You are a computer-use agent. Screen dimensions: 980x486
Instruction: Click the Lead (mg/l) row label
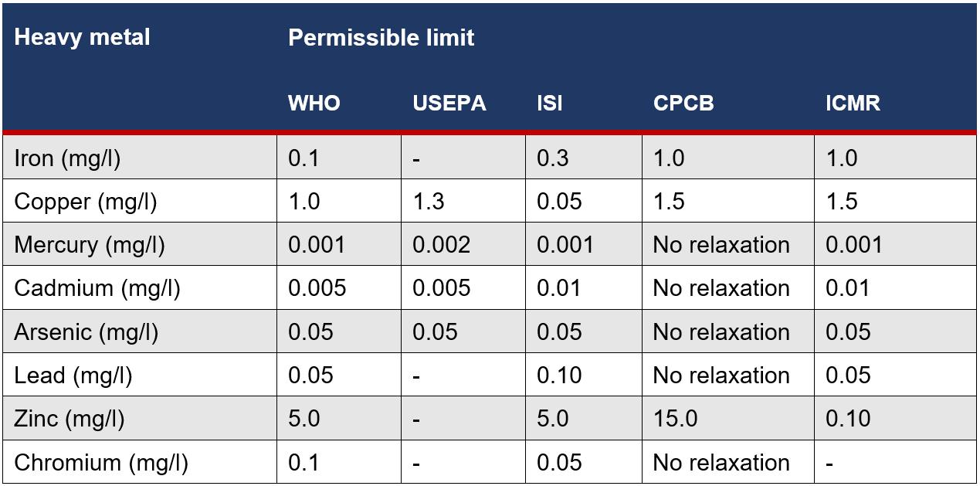coord(73,376)
